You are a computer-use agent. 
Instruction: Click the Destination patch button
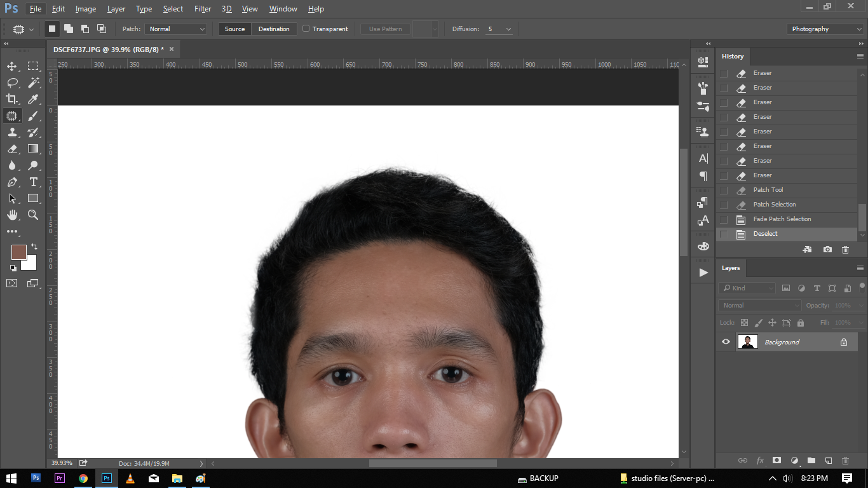tap(274, 29)
